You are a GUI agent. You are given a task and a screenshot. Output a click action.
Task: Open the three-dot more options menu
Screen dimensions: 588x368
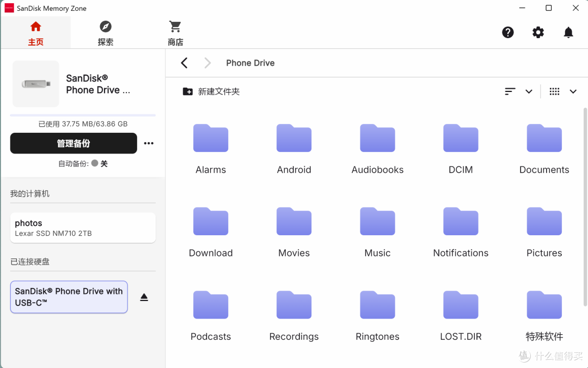coord(149,143)
